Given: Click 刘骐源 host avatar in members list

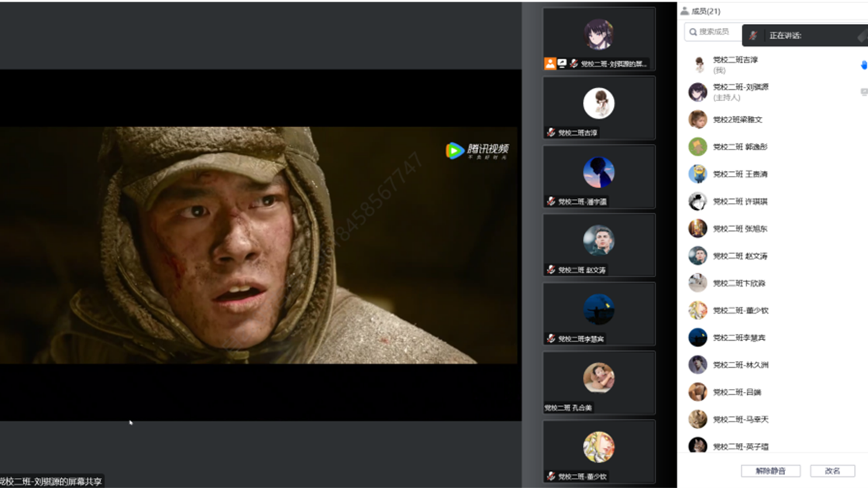Looking at the screenshot, I should click(x=697, y=92).
